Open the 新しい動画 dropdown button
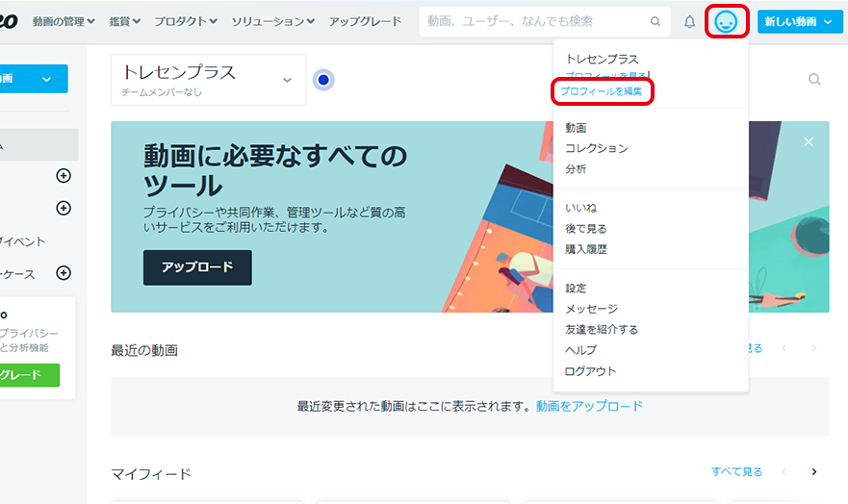 [x=799, y=21]
